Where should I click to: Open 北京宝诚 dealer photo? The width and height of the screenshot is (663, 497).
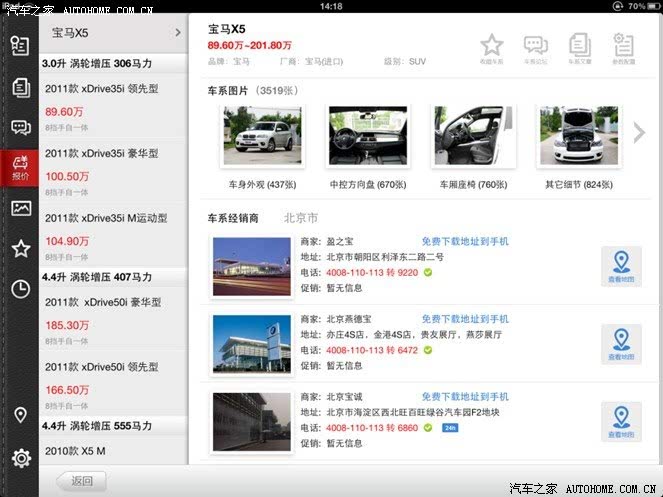(252, 422)
